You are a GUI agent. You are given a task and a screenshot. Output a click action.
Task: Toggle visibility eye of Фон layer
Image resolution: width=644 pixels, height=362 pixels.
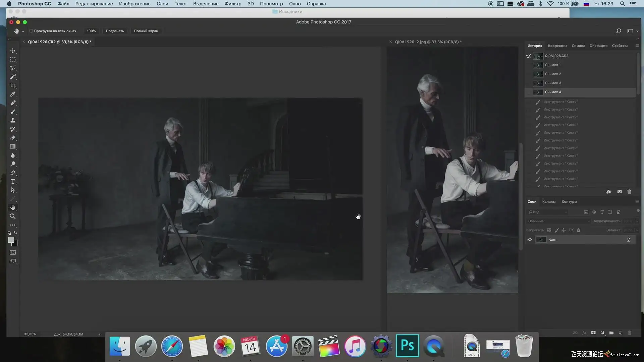[530, 240]
